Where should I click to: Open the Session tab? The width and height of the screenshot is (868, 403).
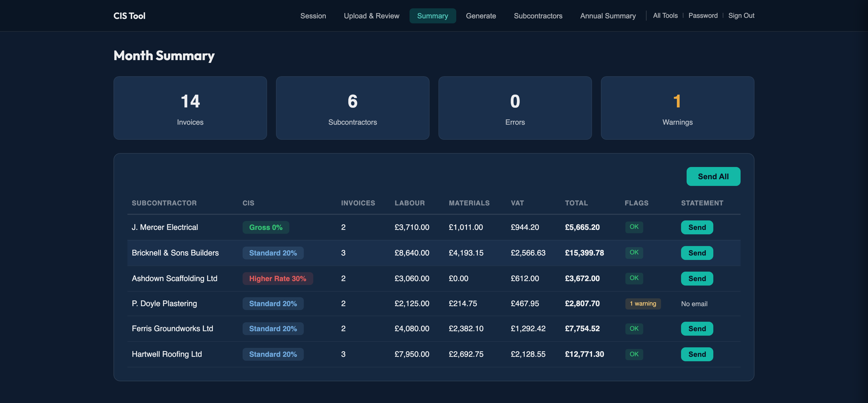point(313,16)
